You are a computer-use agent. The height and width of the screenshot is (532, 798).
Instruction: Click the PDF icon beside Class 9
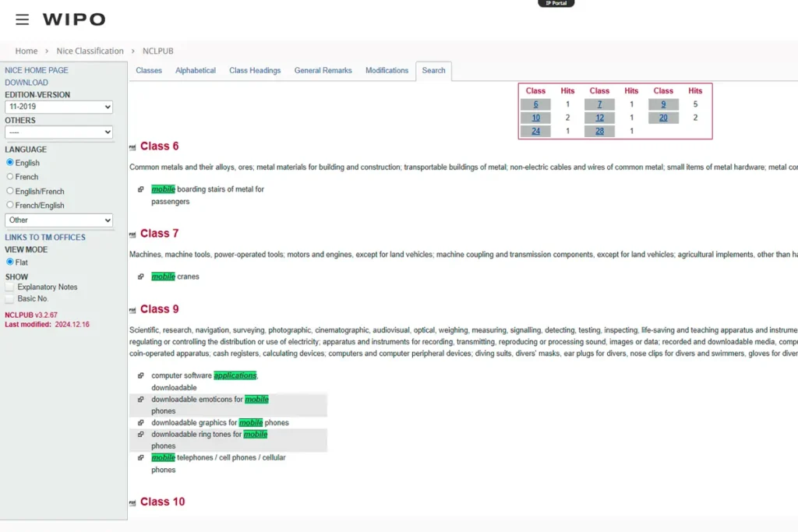pos(132,310)
